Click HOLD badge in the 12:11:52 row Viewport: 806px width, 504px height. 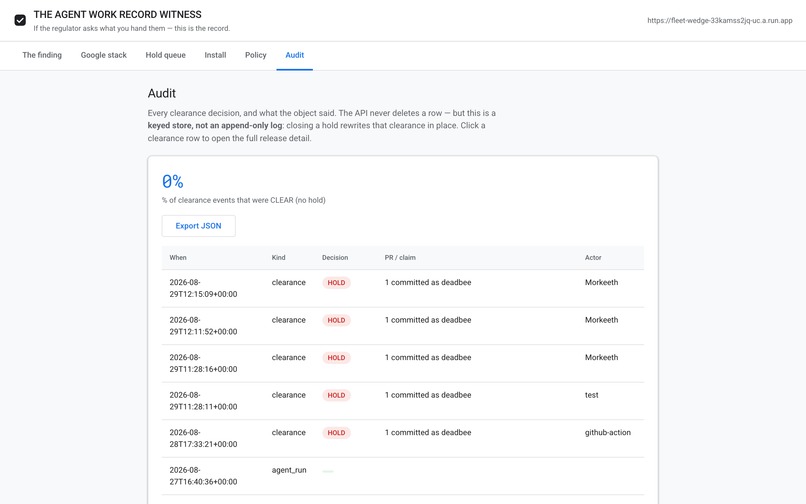click(336, 320)
